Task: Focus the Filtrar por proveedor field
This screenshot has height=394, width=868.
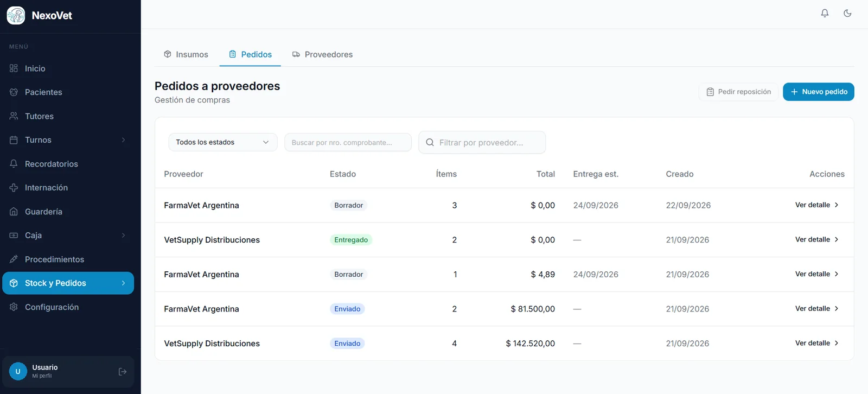Action: click(x=482, y=142)
